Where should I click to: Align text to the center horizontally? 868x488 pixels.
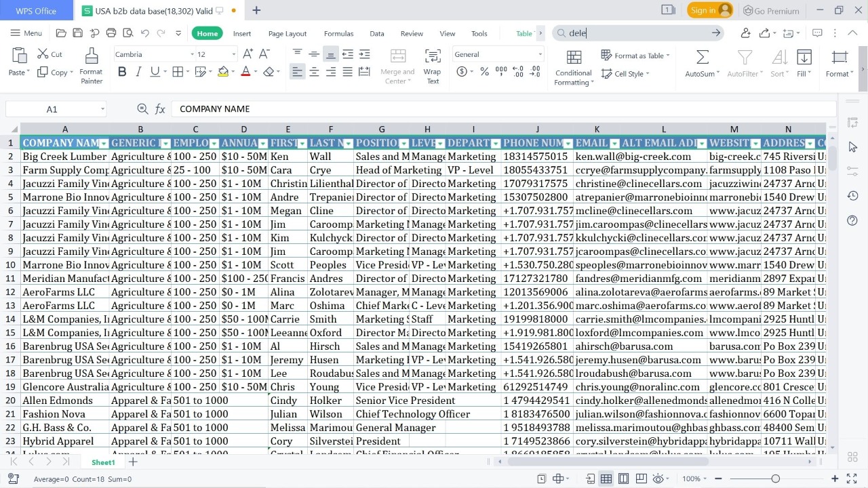pos(314,72)
